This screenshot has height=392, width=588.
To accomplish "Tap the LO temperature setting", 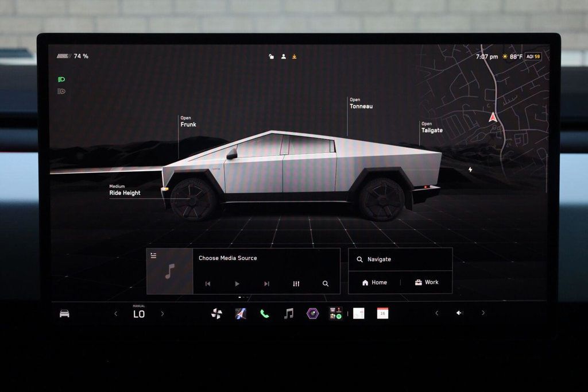I will [x=139, y=314].
